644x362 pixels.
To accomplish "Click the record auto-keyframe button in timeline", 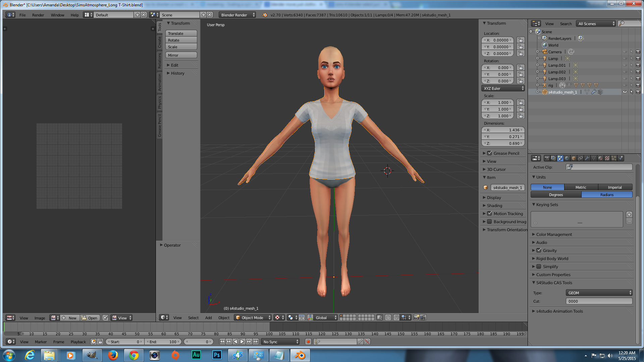I will pyautogui.click(x=308, y=342).
